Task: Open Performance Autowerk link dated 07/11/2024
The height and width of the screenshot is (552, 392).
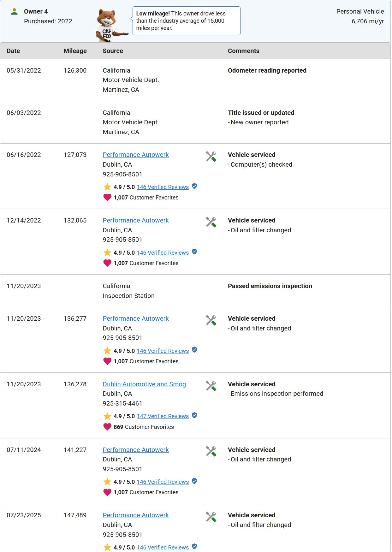Action: [136, 450]
